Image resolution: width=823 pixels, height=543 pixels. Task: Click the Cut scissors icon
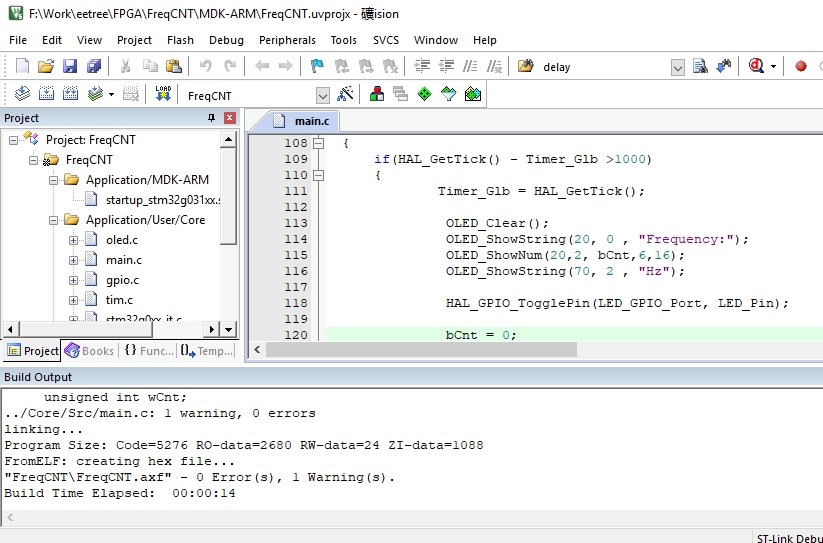point(126,66)
